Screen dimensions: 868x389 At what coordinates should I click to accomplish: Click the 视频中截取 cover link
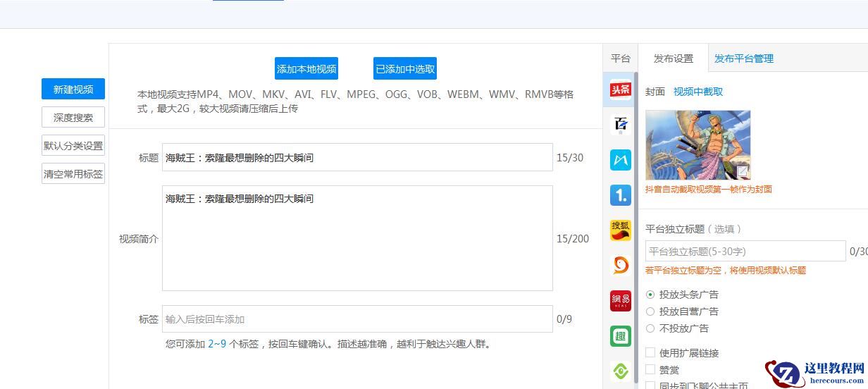pyautogui.click(x=697, y=92)
